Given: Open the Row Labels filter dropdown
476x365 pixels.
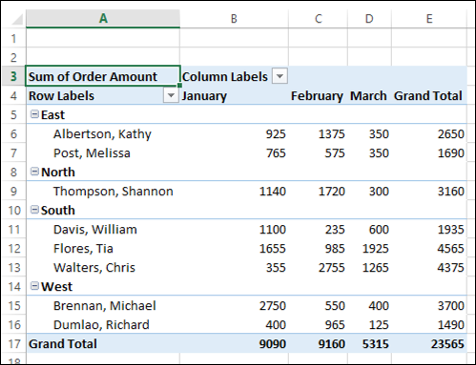Looking at the screenshot, I should pos(171,96).
